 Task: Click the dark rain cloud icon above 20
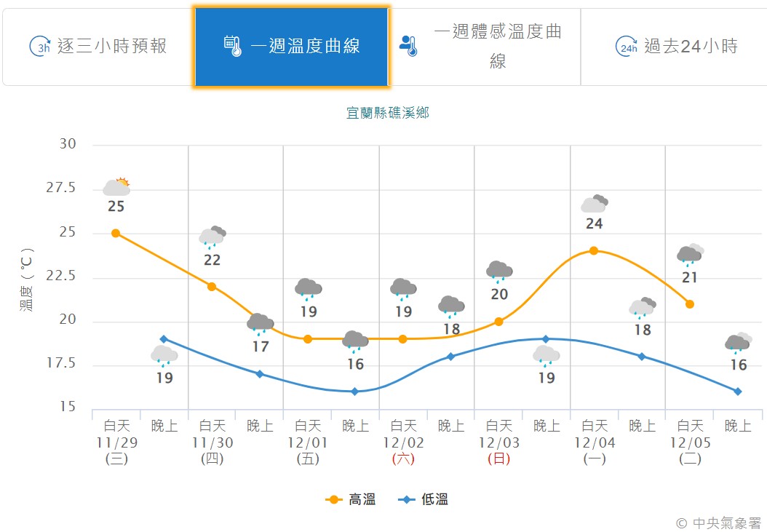[x=499, y=271]
